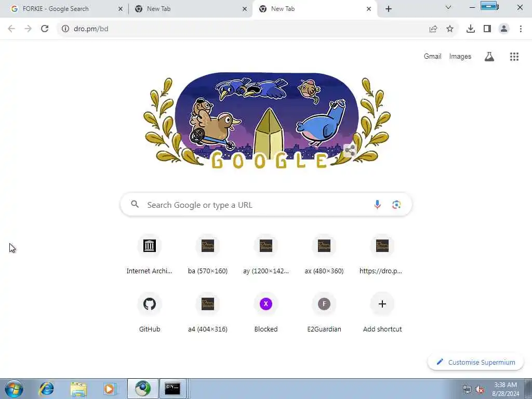532x399 pixels.
Task: Open volume icon in system tray
Action: tap(480, 390)
